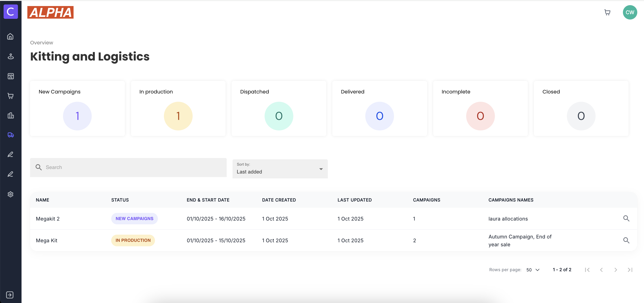
Task: Click the settings gear in sidebar
Action: click(11, 194)
